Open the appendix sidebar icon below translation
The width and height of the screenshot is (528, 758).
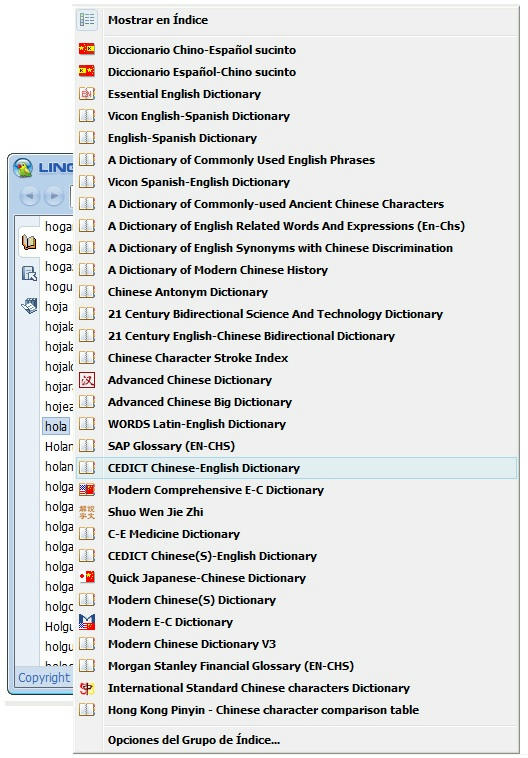click(29, 306)
